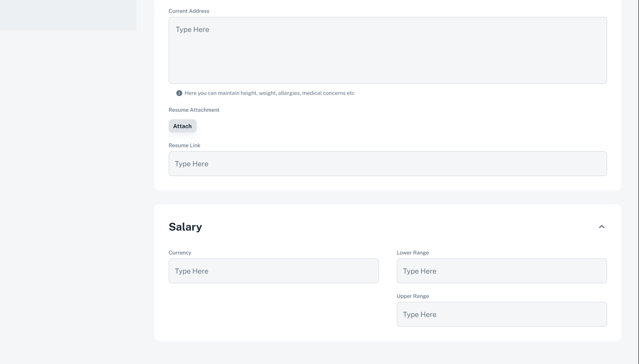Click the gray sidebar panel at left

68,14
